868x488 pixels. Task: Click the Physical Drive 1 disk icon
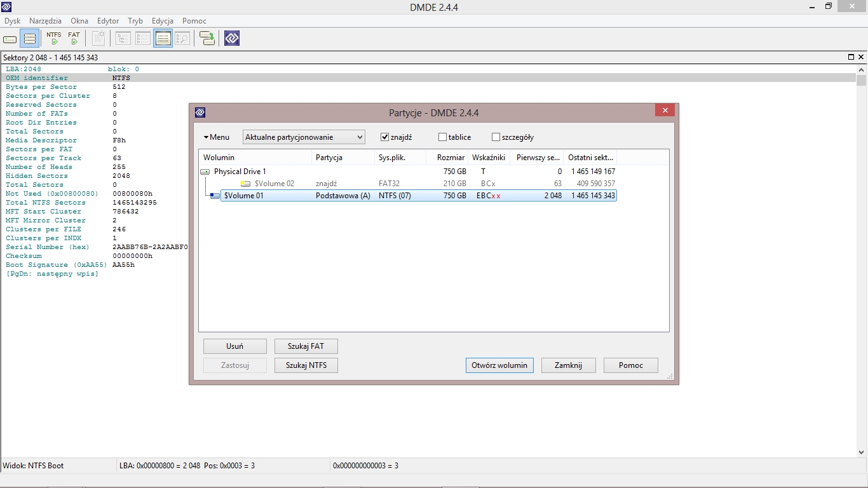(205, 172)
